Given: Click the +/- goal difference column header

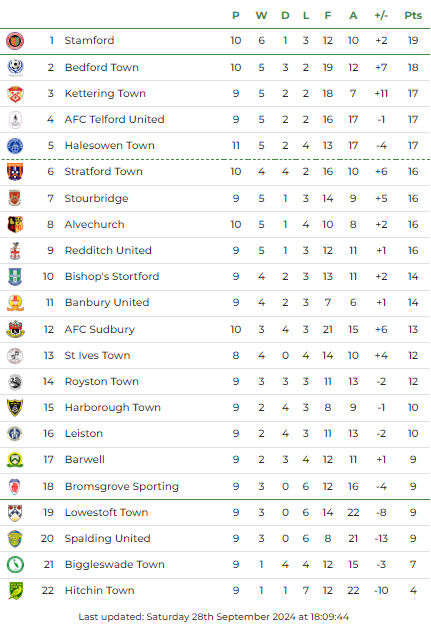Looking at the screenshot, I should [381, 16].
